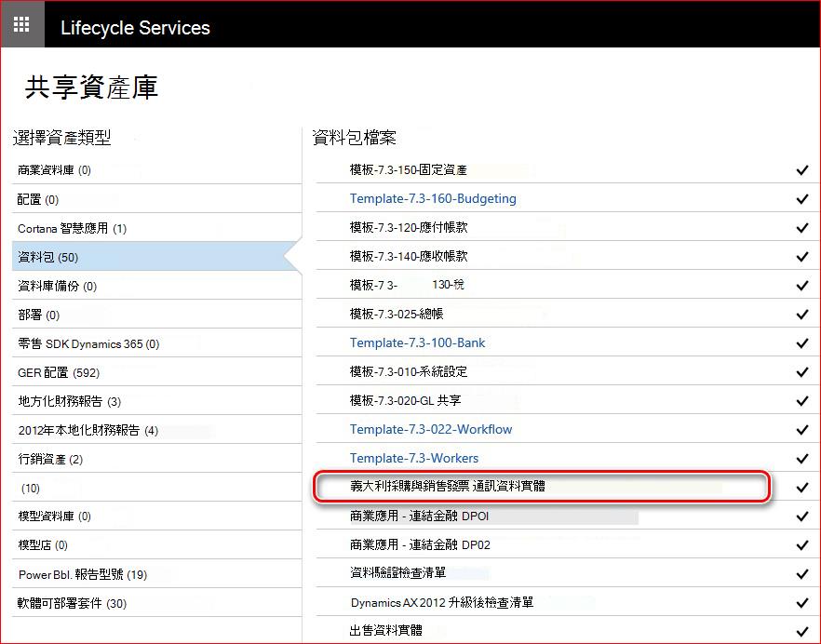Open 出售資料實體 package
This screenshot has height=644, width=821.
click(x=386, y=630)
